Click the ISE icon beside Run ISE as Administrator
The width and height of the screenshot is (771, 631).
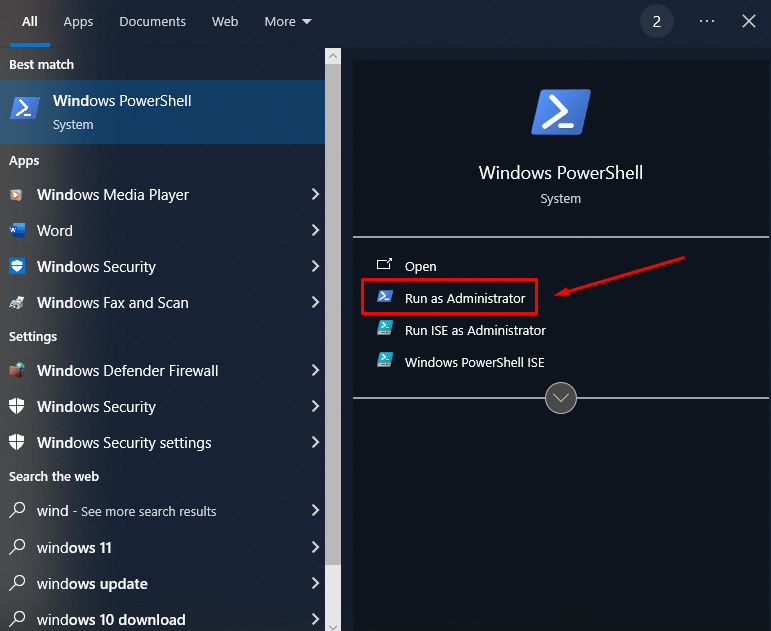click(x=385, y=328)
